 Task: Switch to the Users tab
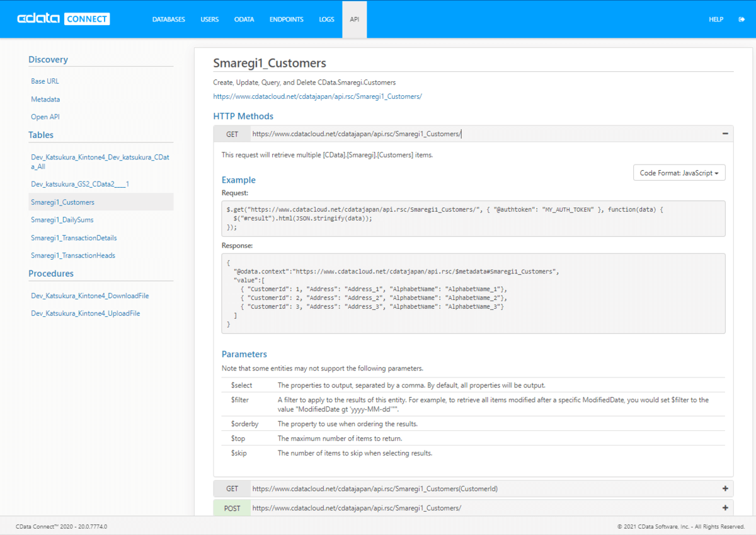tap(209, 20)
